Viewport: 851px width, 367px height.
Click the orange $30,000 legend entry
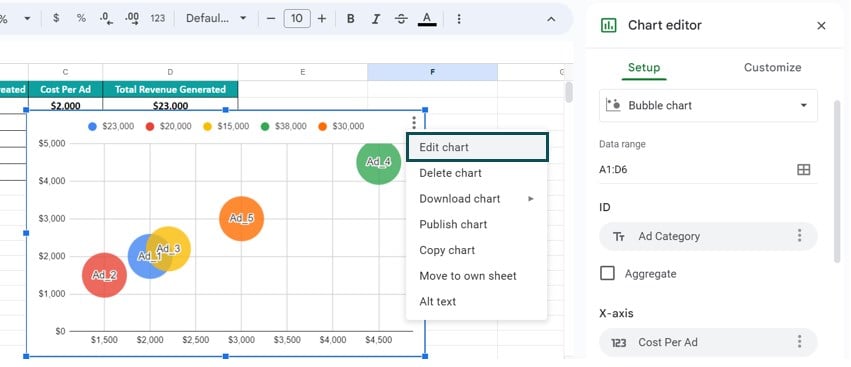341,126
